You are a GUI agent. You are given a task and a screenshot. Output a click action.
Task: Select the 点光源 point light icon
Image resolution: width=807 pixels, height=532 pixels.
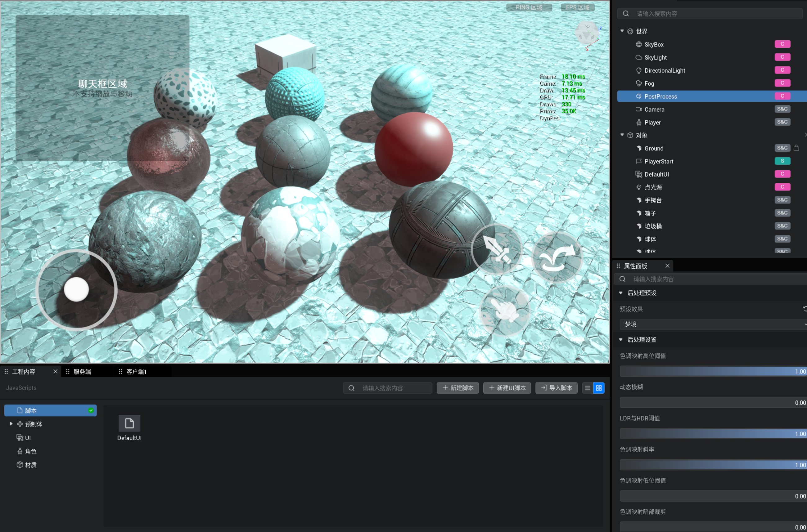[x=638, y=187]
